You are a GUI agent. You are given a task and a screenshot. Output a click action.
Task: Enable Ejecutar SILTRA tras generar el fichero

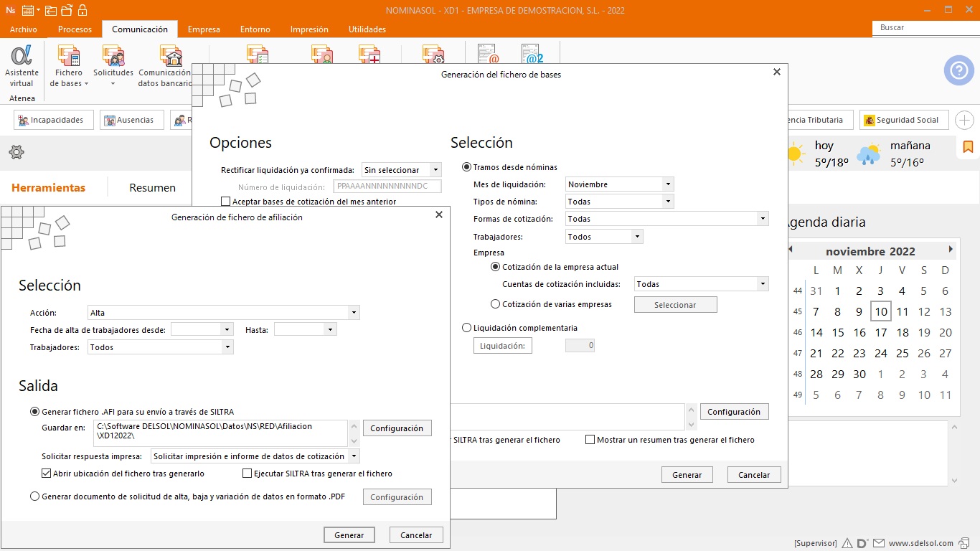248,474
